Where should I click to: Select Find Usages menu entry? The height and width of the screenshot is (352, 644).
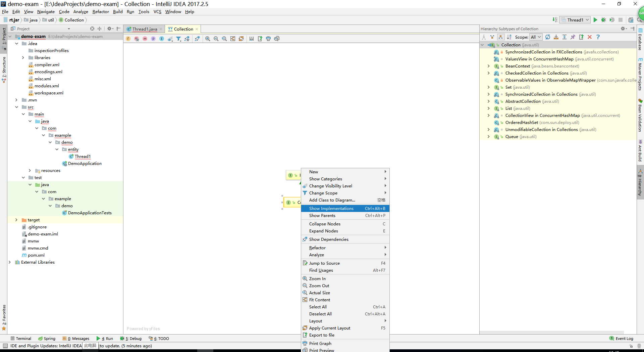point(345,270)
